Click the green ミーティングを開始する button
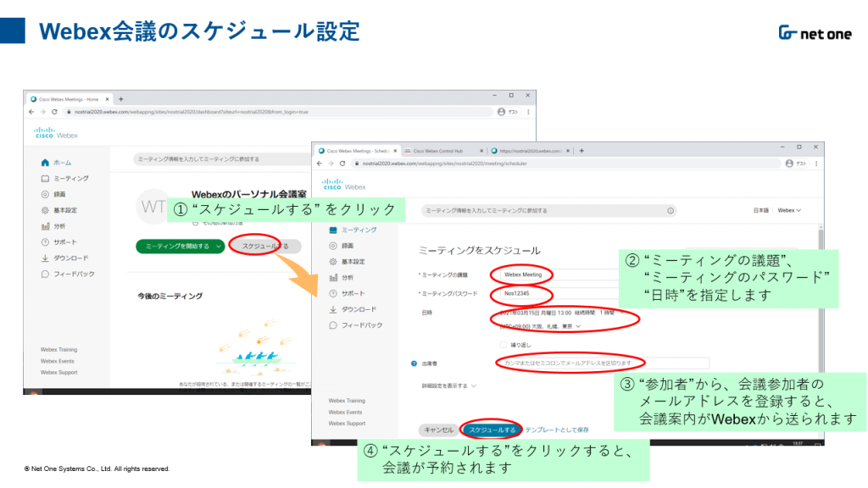This screenshot has width=868, height=488. [181, 247]
